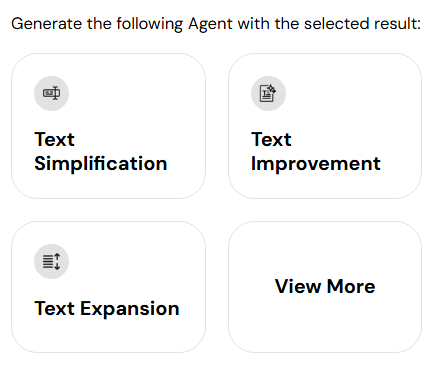
Task: Click the Text Improvement sparkle document icon
Action: pyautogui.click(x=268, y=93)
